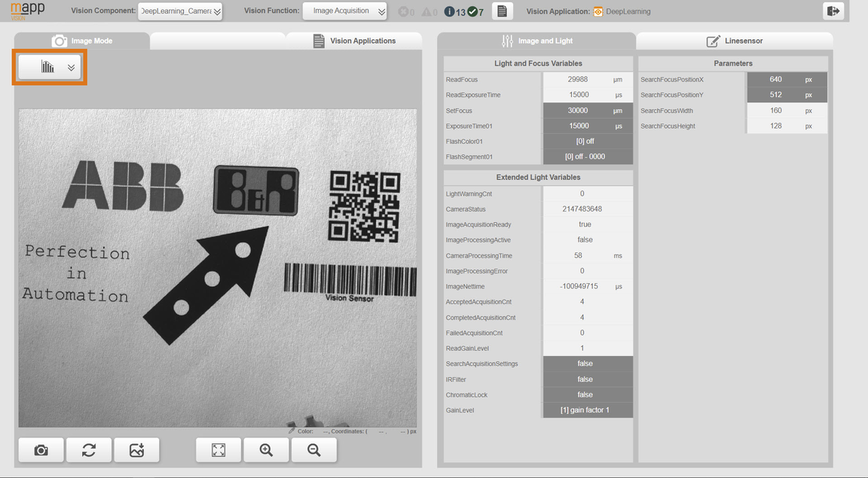The image size is (868, 478).
Task: Zoom in on the camera image
Action: pos(266,450)
